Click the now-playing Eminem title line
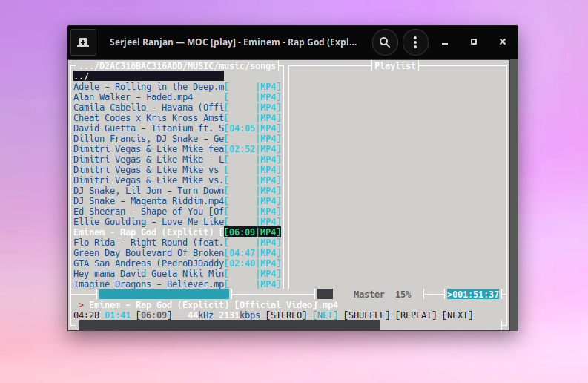This screenshot has height=383, width=588. [214, 305]
